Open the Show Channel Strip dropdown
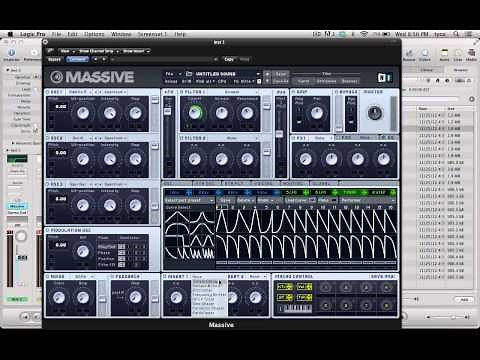Image resolution: width=480 pixels, height=360 pixels. pyautogui.click(x=99, y=51)
